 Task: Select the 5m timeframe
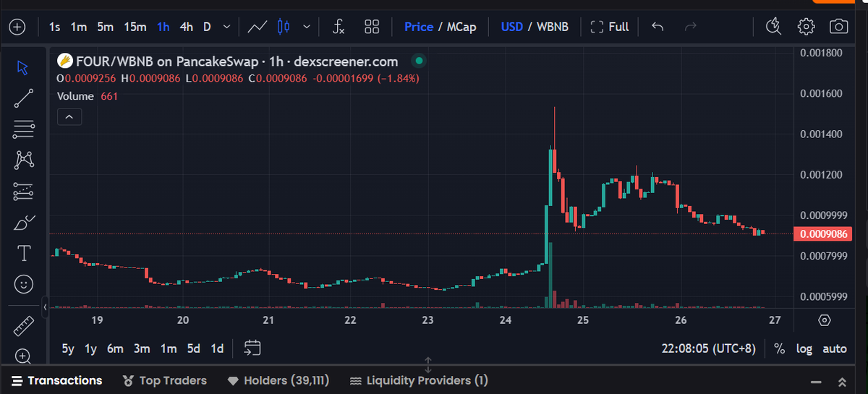coord(106,27)
